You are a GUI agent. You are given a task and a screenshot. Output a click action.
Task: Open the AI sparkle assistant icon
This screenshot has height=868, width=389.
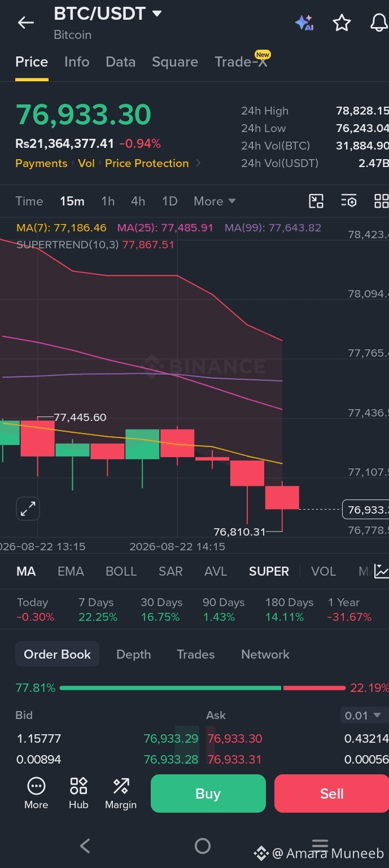click(304, 23)
